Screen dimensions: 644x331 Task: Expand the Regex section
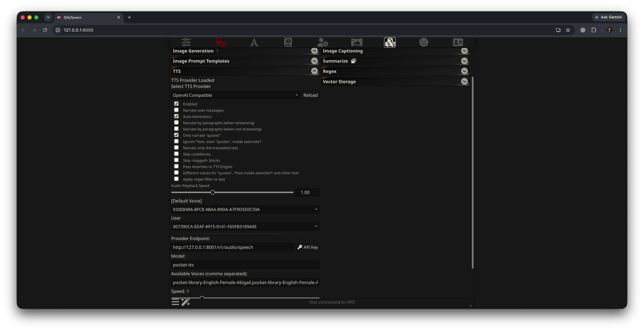click(x=464, y=71)
